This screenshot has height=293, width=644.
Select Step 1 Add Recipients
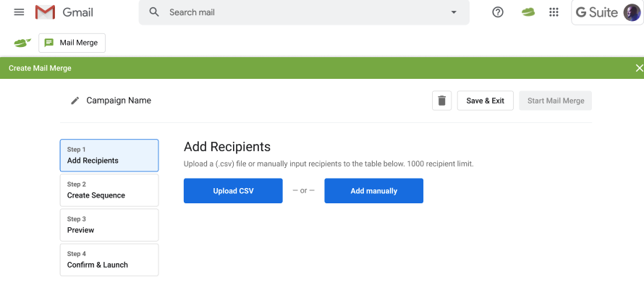coord(109,155)
